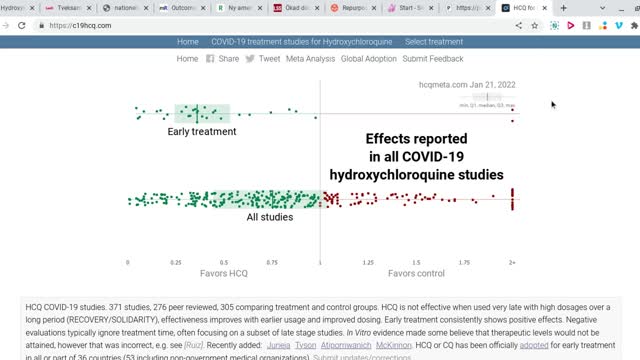Close the Hydroxy tab
The width and height of the screenshot is (640, 360).
coord(32,8)
